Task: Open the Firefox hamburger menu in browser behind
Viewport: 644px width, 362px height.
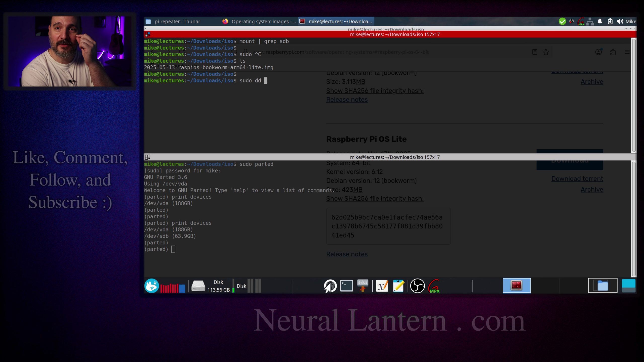Action: [x=627, y=52]
